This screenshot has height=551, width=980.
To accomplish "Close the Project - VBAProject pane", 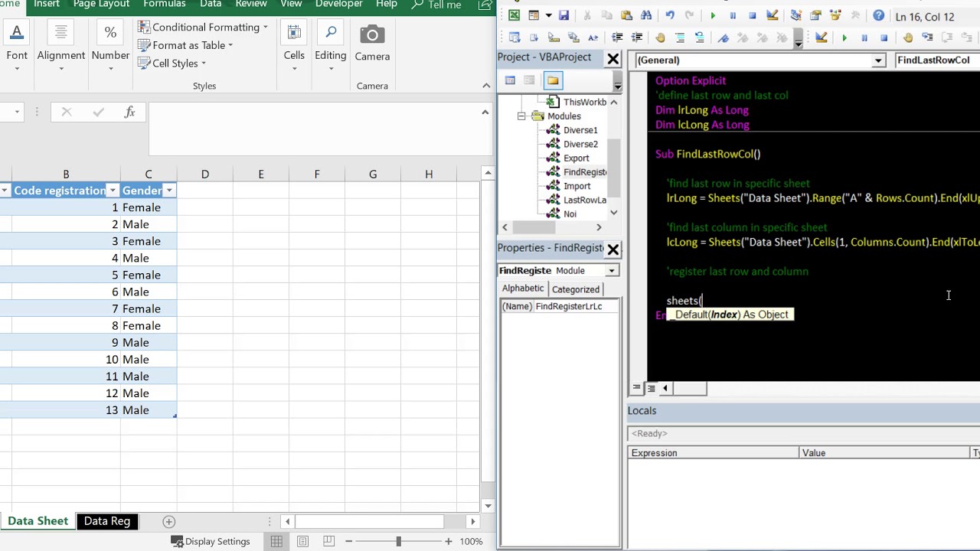I will 613,58.
